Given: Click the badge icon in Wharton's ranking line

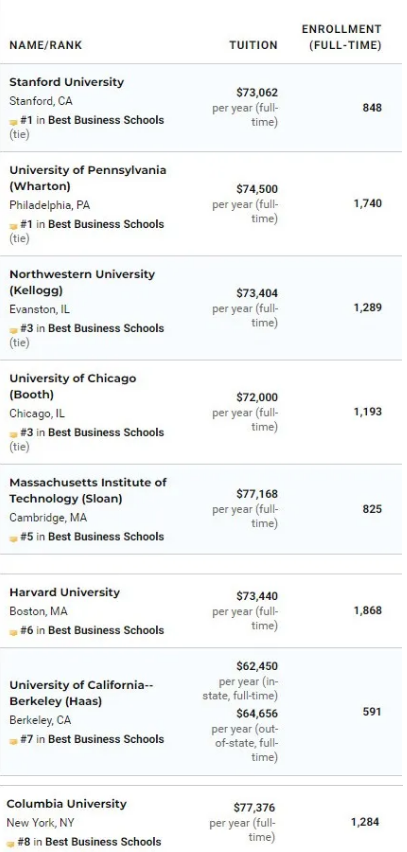Looking at the screenshot, I should tap(14, 226).
